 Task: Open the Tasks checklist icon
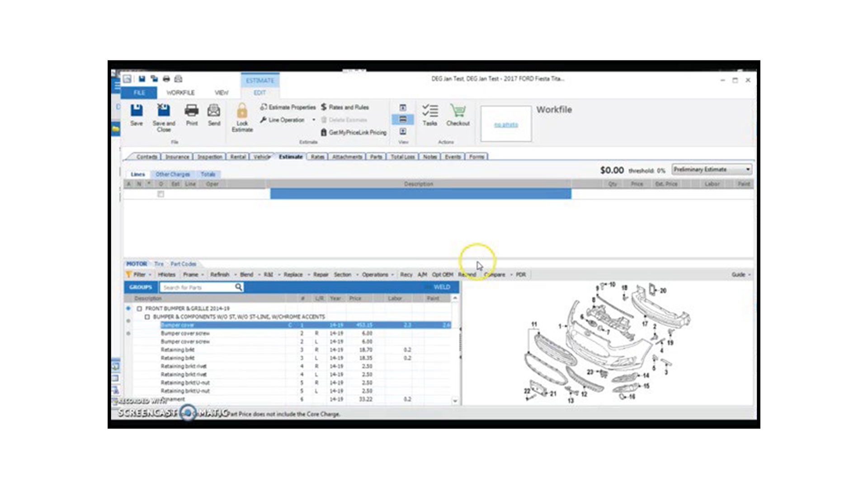tap(429, 111)
